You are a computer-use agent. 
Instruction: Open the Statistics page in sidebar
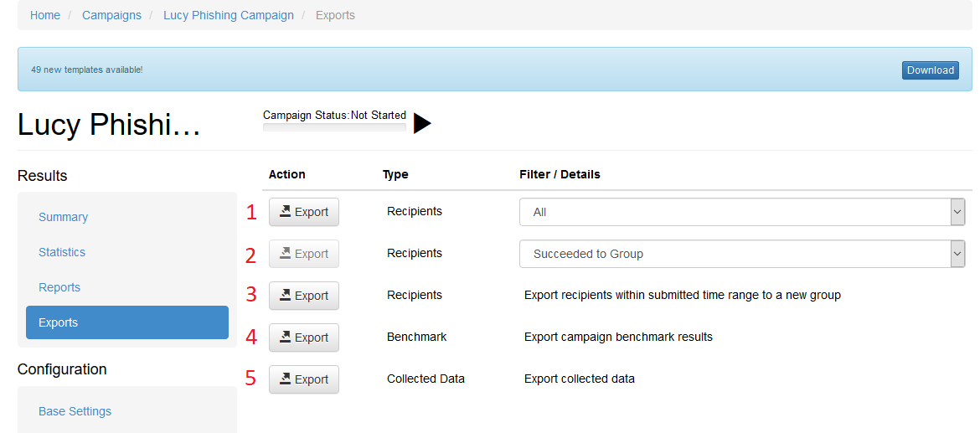[x=62, y=252]
